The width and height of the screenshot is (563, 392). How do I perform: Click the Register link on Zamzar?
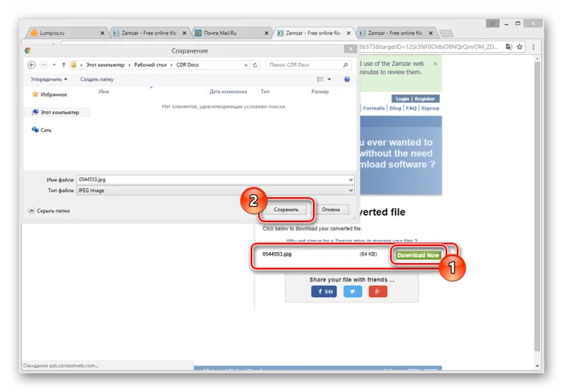(x=424, y=99)
